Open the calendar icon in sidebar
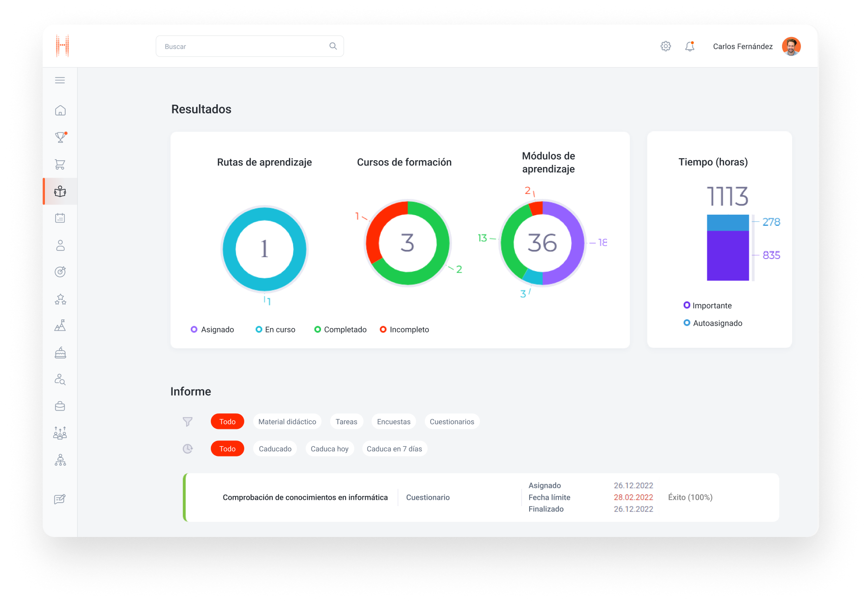This screenshot has height=605, width=868. [60, 218]
